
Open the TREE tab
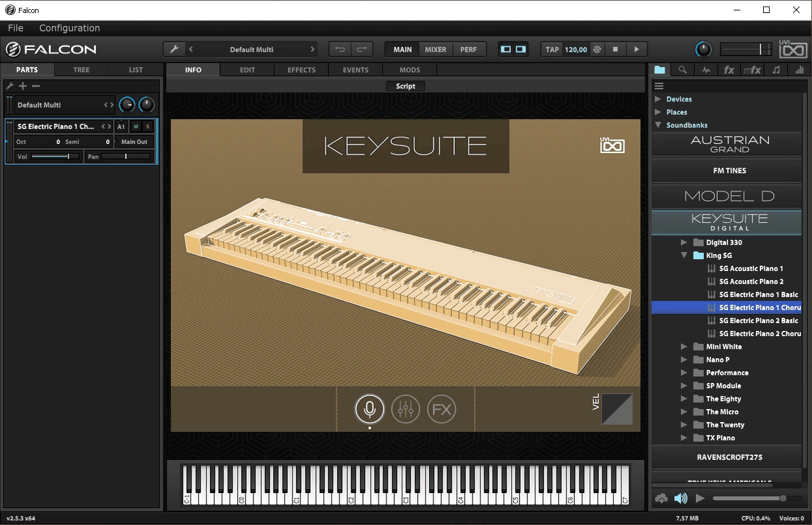click(81, 70)
